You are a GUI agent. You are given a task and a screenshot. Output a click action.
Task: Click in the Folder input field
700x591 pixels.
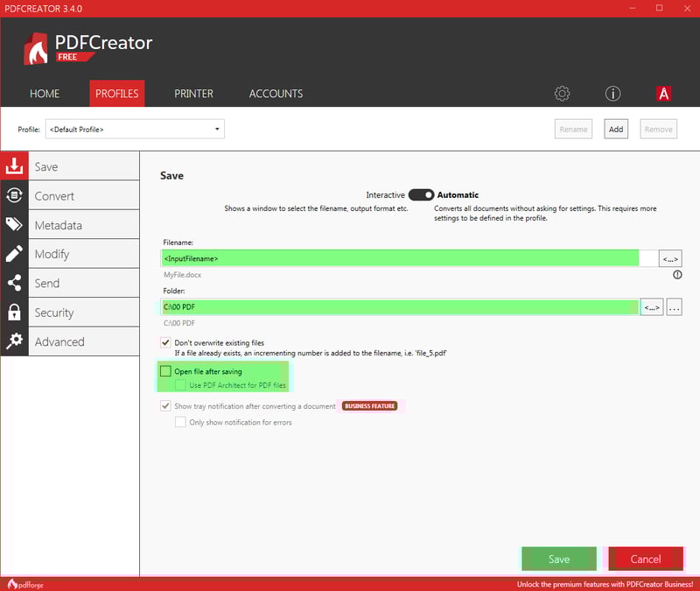pyautogui.click(x=400, y=307)
